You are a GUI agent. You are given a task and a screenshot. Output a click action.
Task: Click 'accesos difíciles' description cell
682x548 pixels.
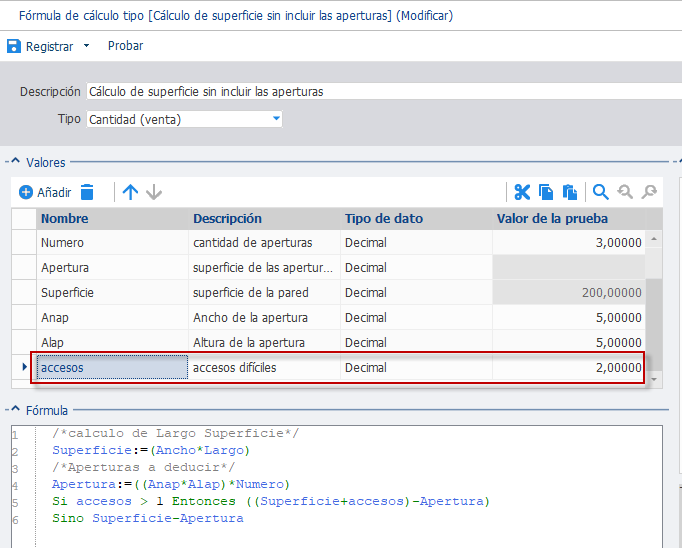pos(264,368)
